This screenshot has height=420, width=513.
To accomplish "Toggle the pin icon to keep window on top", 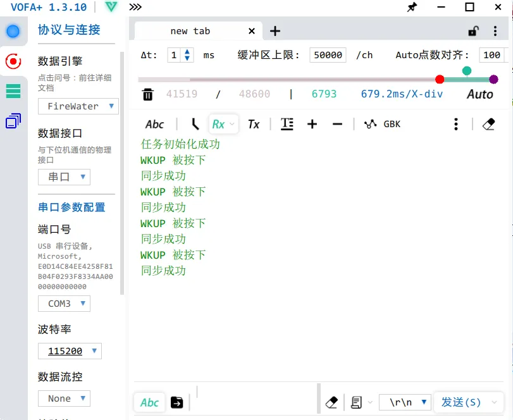I will (411, 8).
